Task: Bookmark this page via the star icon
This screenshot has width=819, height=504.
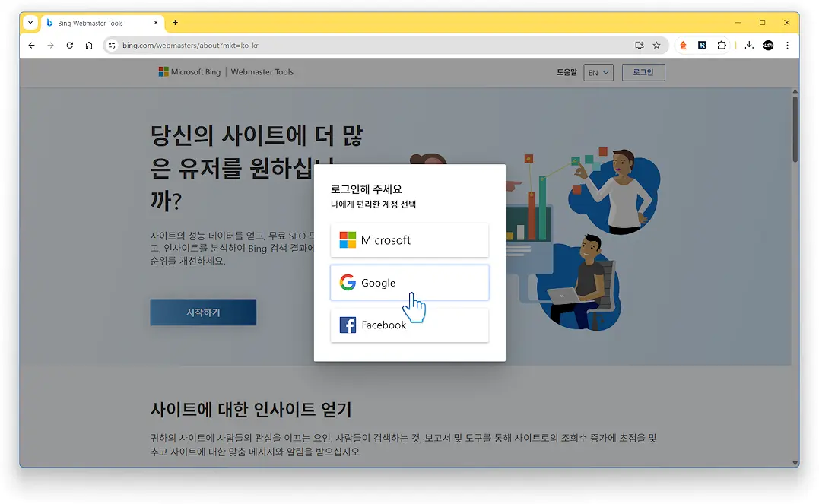Action: point(656,46)
